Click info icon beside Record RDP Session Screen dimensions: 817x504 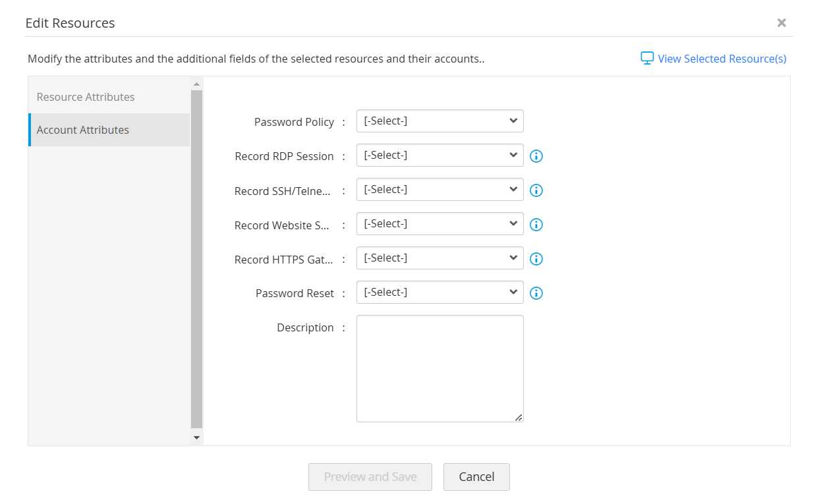536,156
